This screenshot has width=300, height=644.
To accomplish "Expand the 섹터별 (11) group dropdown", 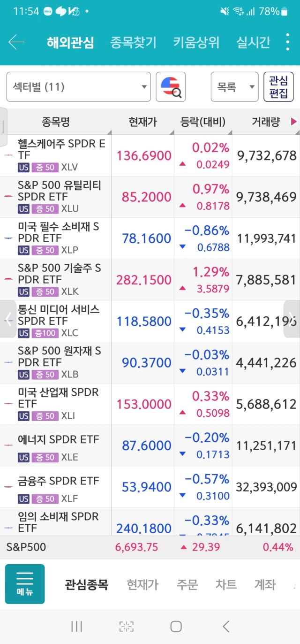I will point(78,87).
